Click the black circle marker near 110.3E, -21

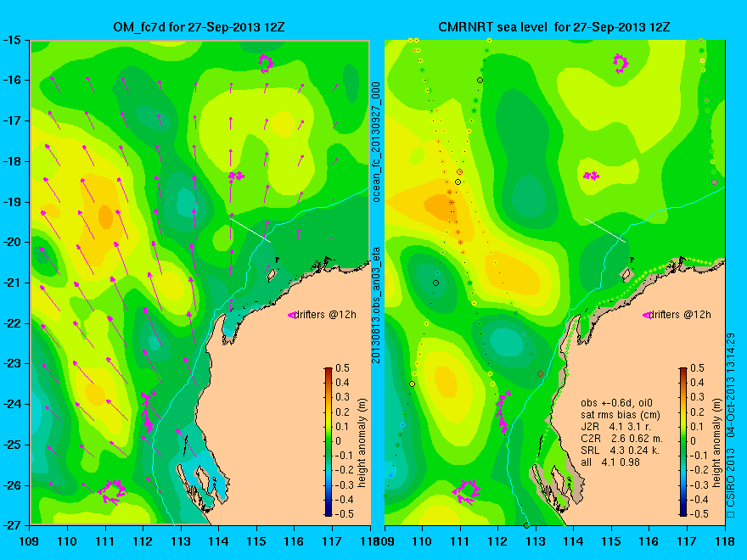click(x=435, y=283)
